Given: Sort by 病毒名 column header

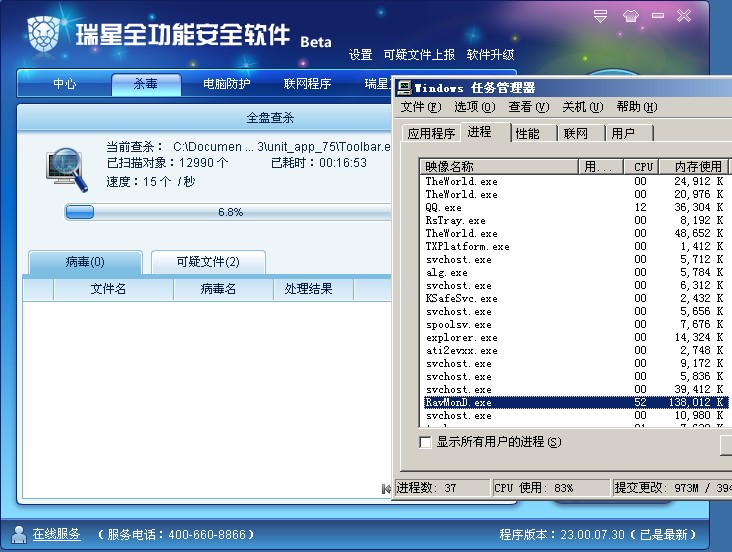Looking at the screenshot, I should (223, 289).
